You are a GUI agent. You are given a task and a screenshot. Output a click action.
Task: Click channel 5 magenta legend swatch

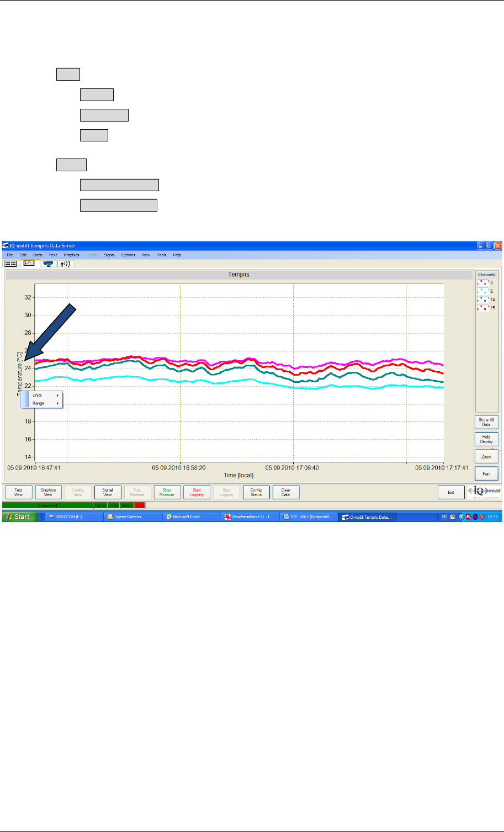482,282
